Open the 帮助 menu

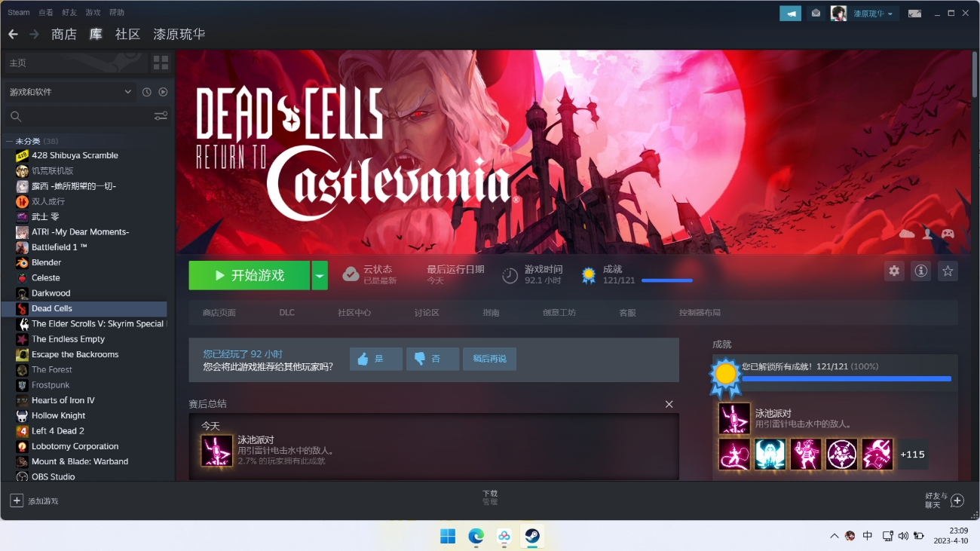tap(117, 12)
